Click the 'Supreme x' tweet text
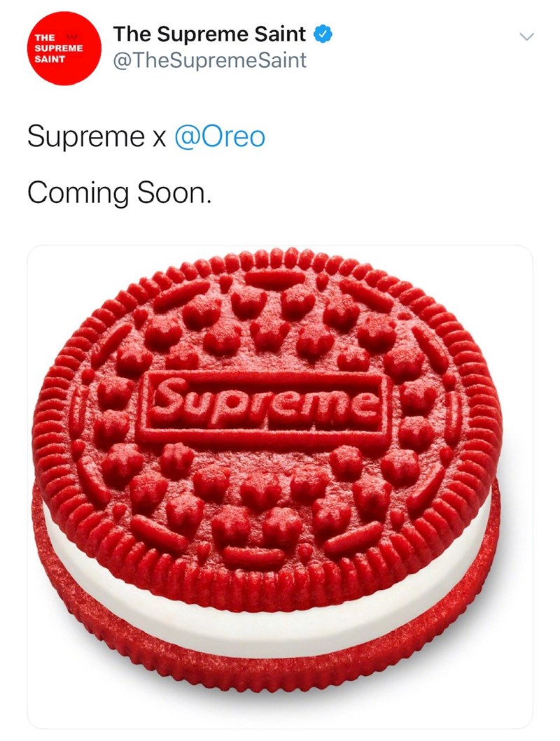This screenshot has height=741, width=560. (x=97, y=137)
